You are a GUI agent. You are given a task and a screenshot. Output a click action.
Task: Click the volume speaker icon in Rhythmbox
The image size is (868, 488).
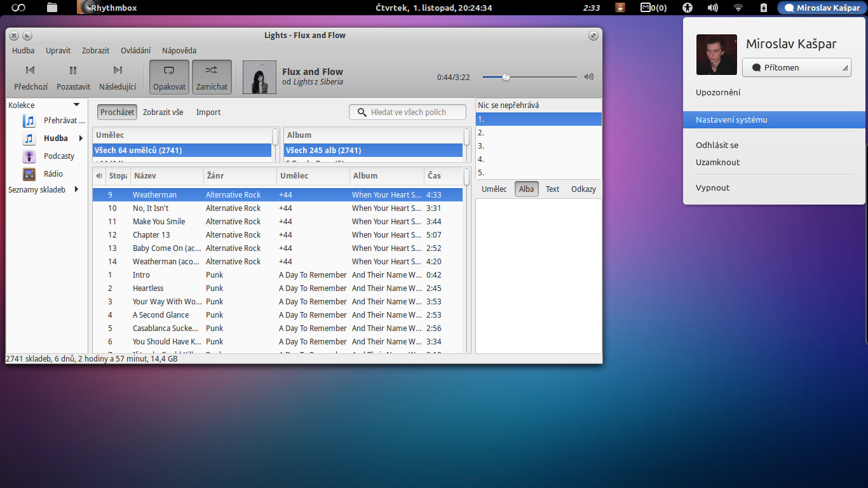click(589, 77)
